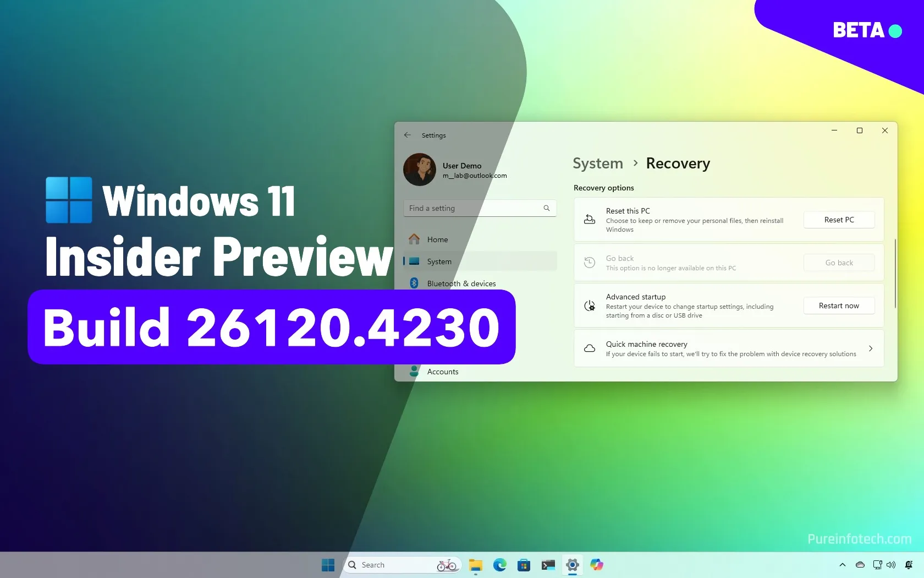Open Windows Terminal from taskbar

[x=548, y=565]
